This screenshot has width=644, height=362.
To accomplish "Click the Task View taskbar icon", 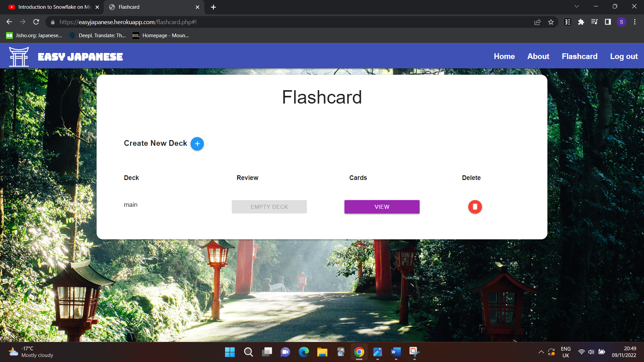I will pos(267,352).
